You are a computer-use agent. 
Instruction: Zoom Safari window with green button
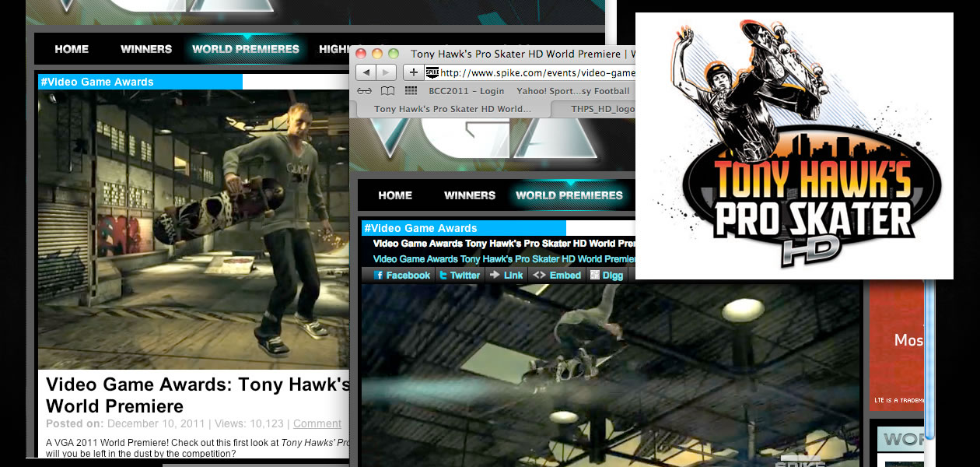pos(394,54)
